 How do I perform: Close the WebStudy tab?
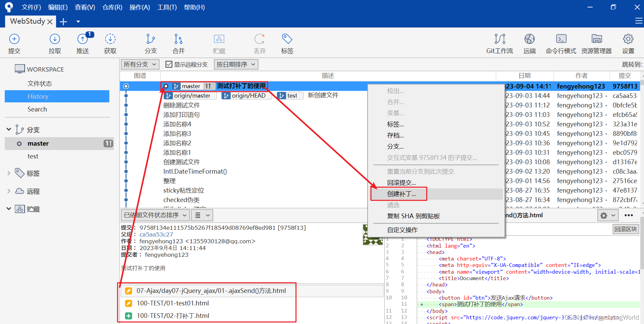(50, 22)
